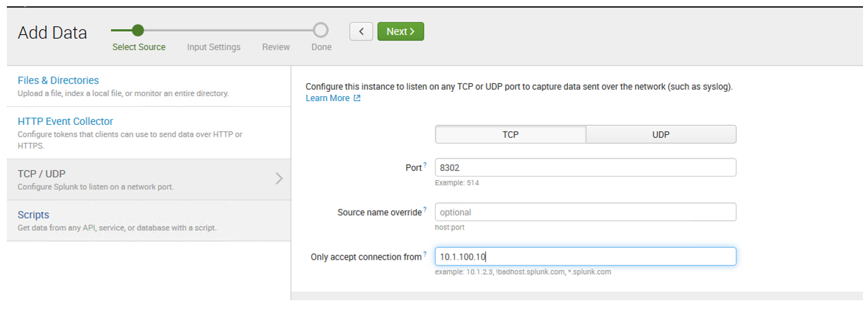Open the Learn More link
Image resolution: width=868 pixels, height=309 pixels.
coord(328,98)
